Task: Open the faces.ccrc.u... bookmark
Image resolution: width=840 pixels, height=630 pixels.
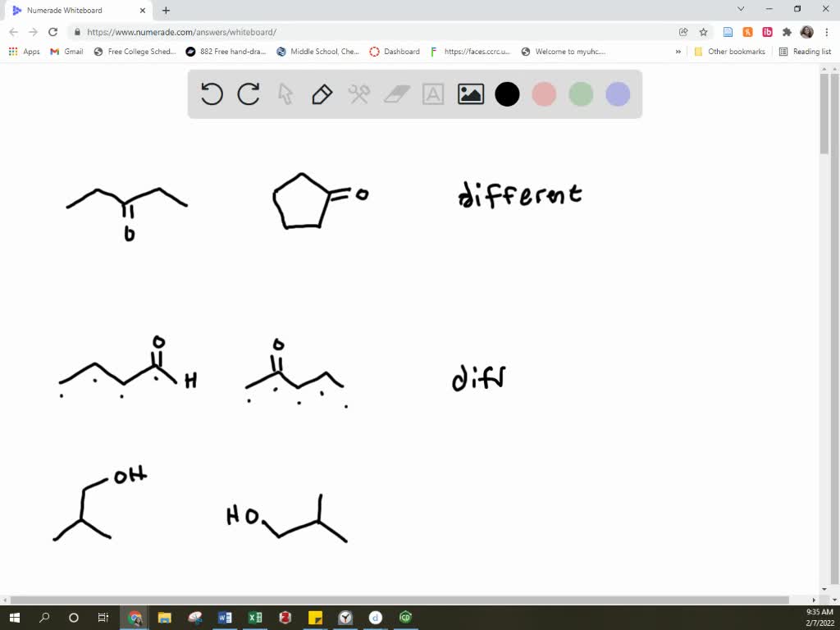Action: tap(470, 52)
